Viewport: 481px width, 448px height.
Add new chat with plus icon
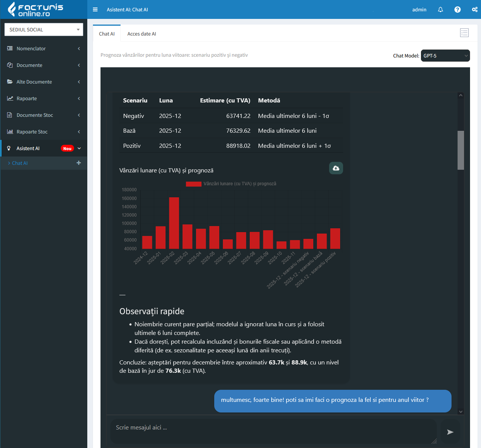coord(79,163)
